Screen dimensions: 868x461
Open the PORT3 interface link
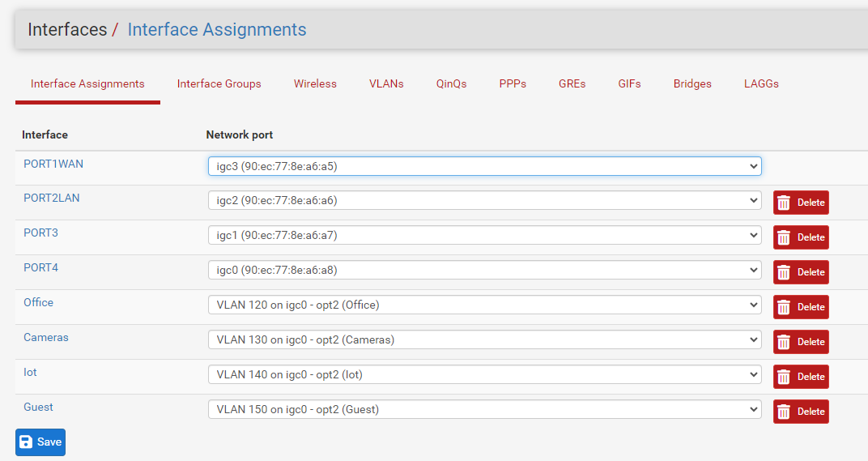coord(40,233)
